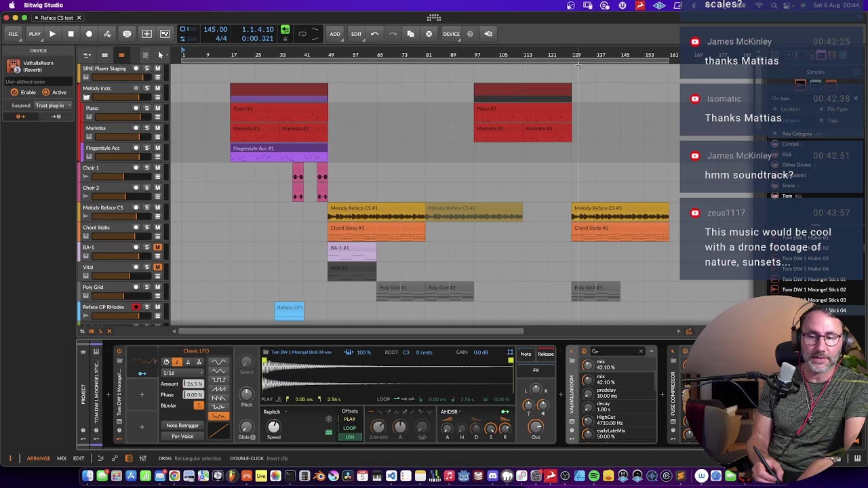Switch to the orange arranger timeline view icon
868x488 pixels.
pyautogui.click(x=121, y=55)
